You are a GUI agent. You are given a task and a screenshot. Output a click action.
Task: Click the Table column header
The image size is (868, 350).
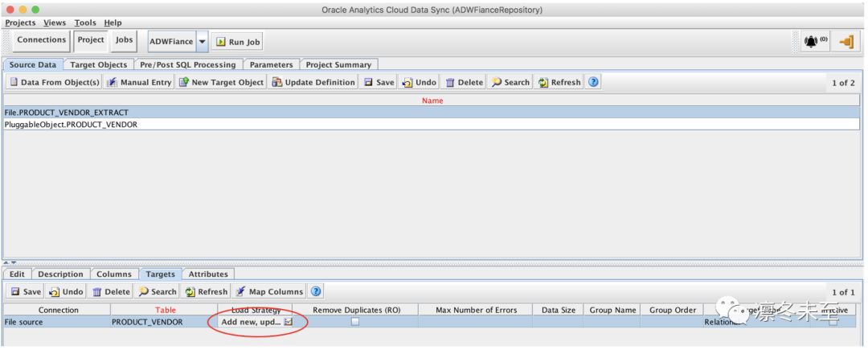coord(166,310)
